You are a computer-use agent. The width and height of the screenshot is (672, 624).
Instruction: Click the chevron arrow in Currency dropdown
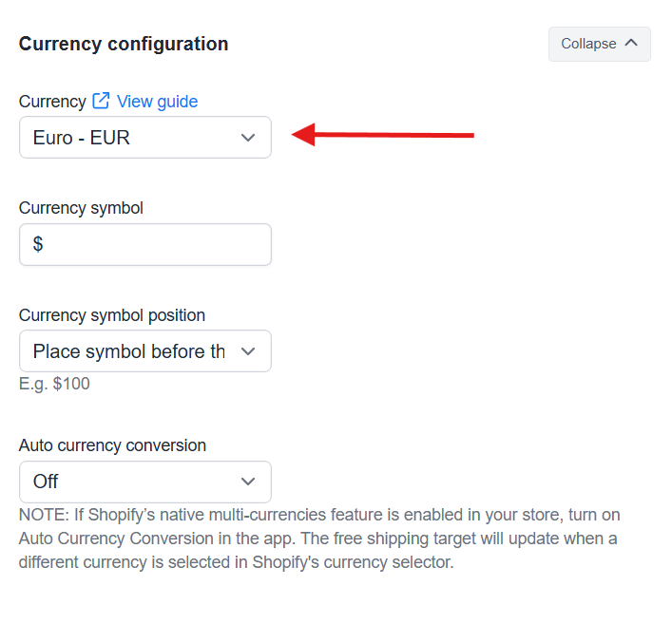pyautogui.click(x=248, y=138)
